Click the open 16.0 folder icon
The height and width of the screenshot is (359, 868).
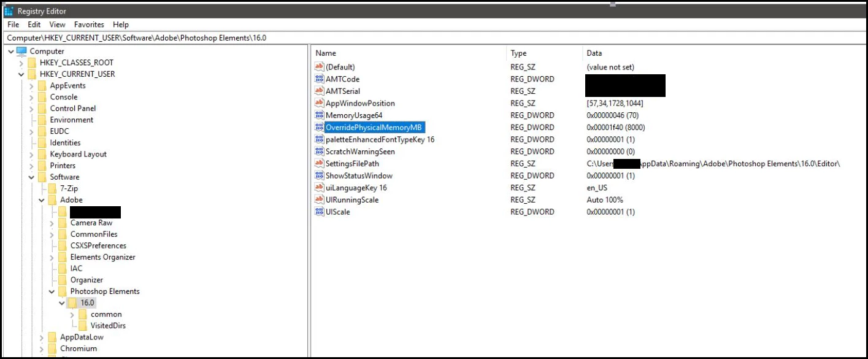(72, 303)
